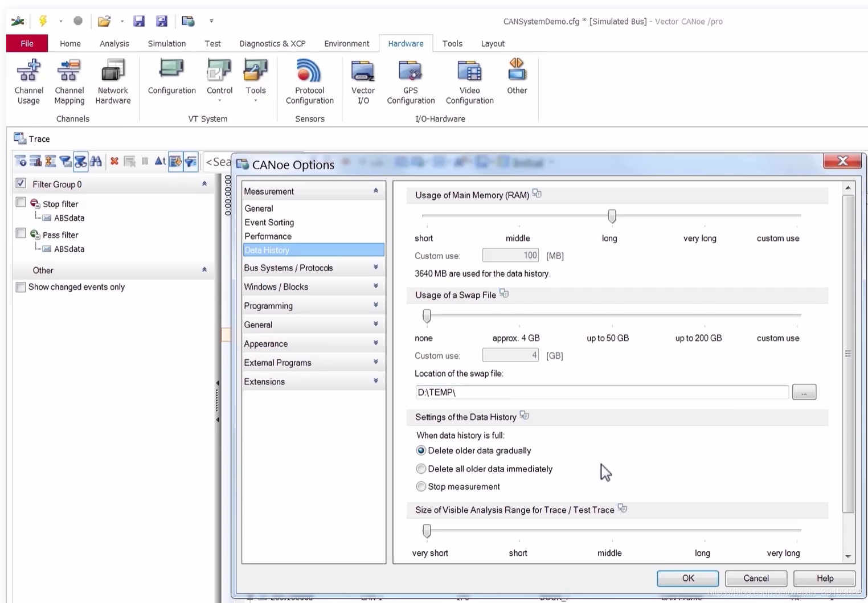Open Video Configuration
Viewport: 868px width, 603px height.
pyautogui.click(x=469, y=81)
